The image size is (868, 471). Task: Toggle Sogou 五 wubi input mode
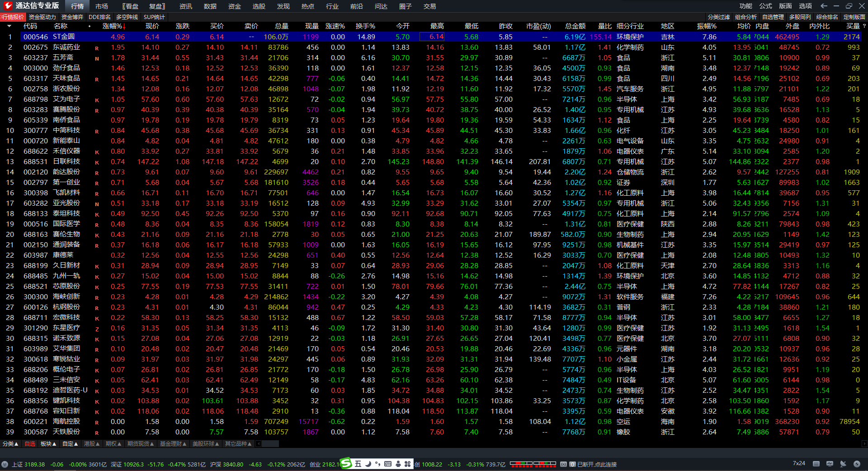click(358, 464)
